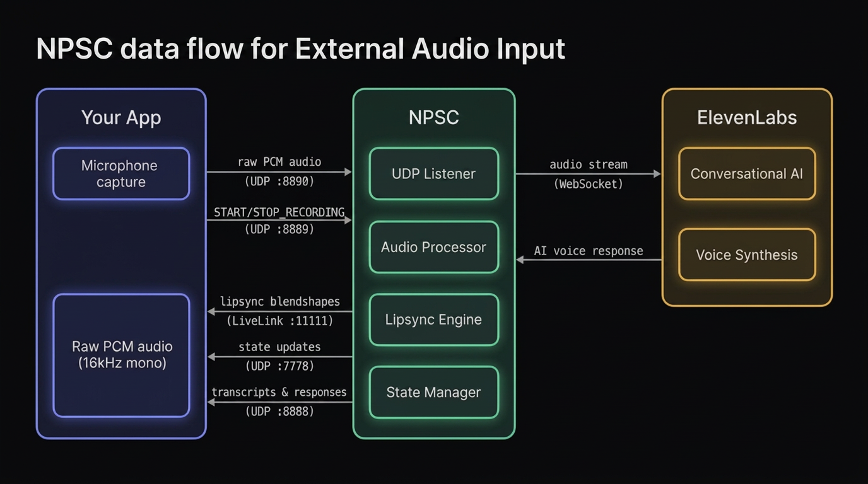Click the State Manager component
This screenshot has height=484, width=868.
tap(433, 392)
